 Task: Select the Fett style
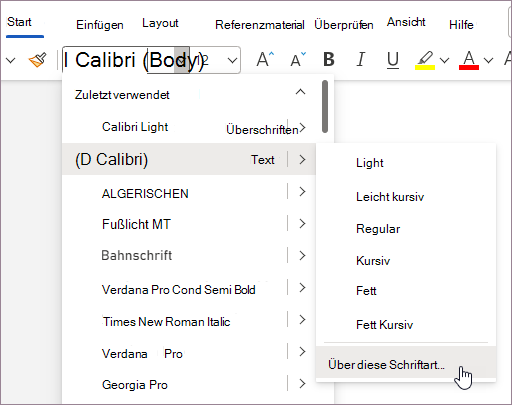pyautogui.click(x=366, y=291)
